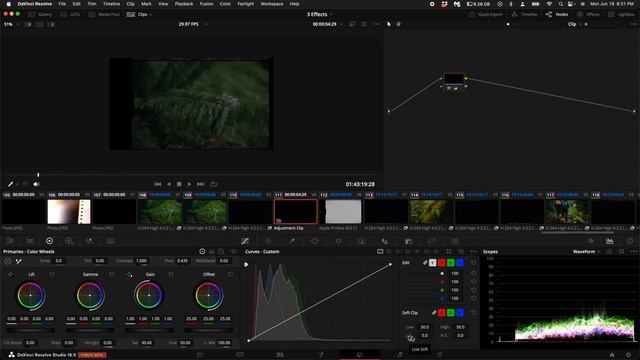Open project settings gear at bottom right

pos(628,355)
